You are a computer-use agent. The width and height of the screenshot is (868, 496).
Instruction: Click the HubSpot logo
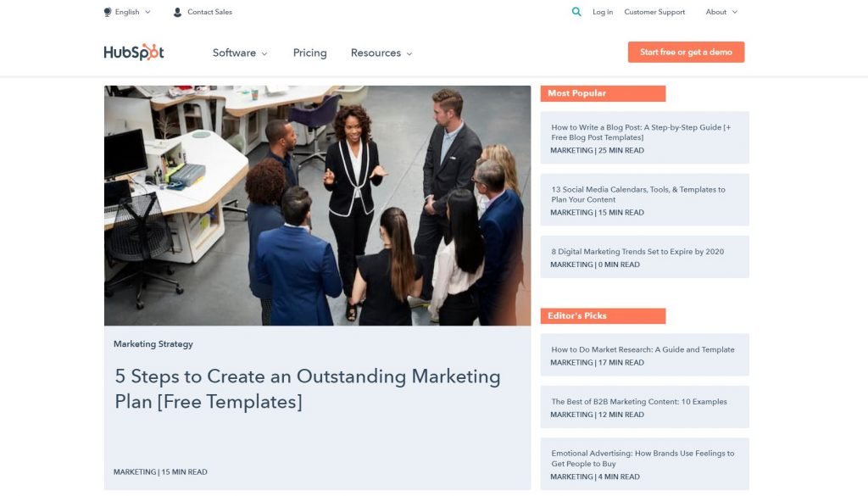134,53
